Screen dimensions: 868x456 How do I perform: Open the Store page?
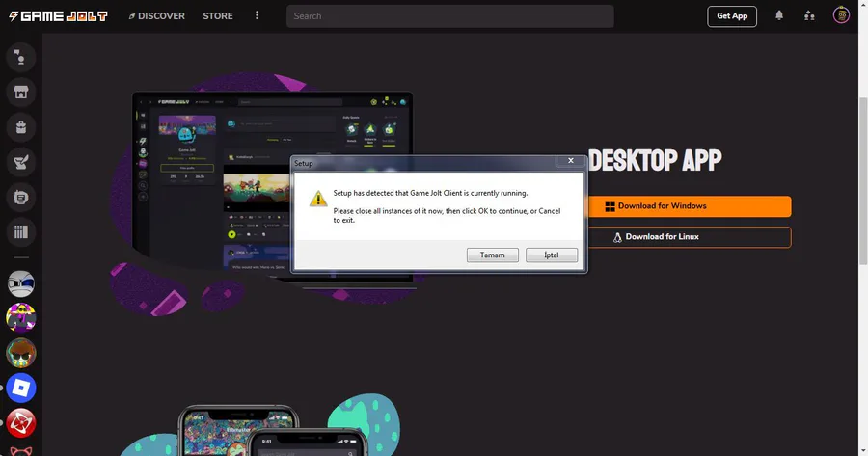(218, 16)
